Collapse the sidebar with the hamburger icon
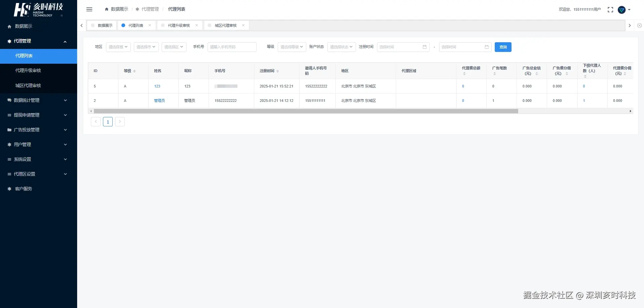Image resolution: width=644 pixels, height=308 pixels. coord(89,9)
